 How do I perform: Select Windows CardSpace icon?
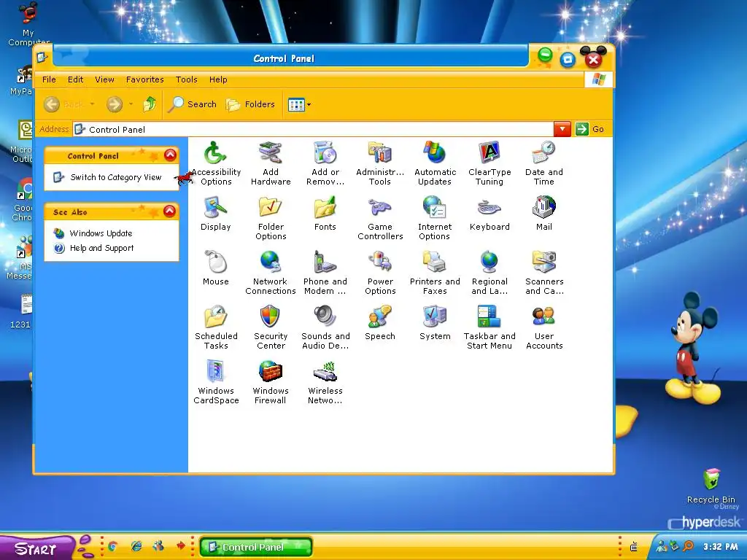pyautogui.click(x=216, y=382)
